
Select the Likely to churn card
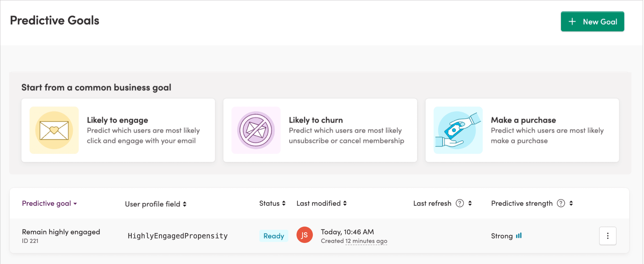(x=320, y=130)
